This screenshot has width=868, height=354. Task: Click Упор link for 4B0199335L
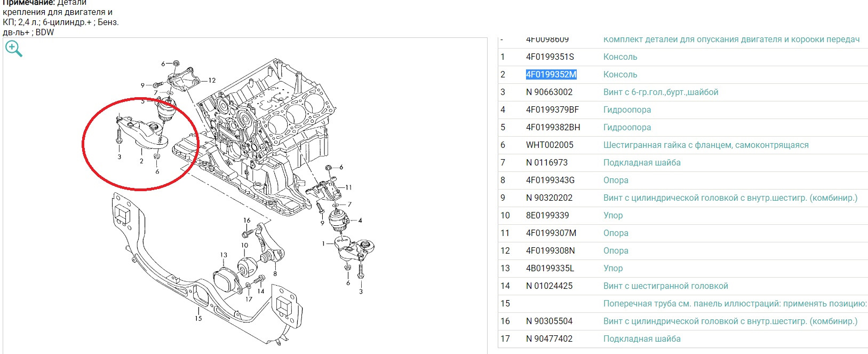613,269
